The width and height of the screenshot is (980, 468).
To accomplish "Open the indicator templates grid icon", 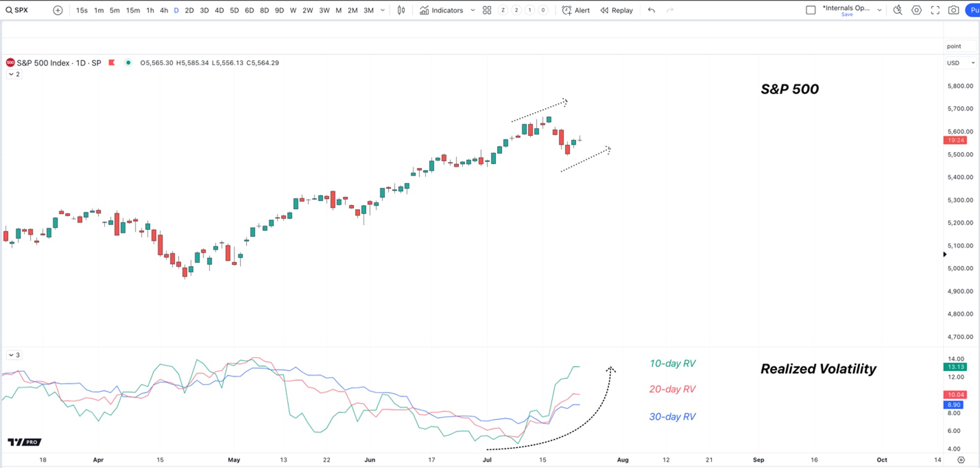I will (x=487, y=10).
